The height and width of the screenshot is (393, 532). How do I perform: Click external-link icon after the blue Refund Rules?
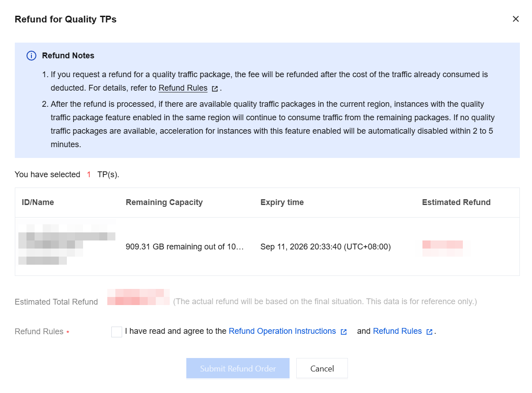pyautogui.click(x=429, y=332)
